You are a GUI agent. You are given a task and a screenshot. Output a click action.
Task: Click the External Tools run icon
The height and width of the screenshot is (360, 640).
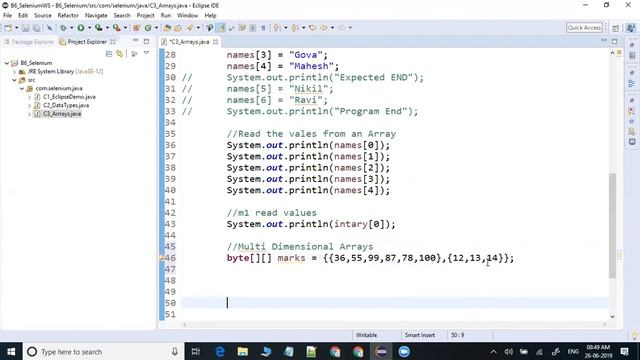117,28
